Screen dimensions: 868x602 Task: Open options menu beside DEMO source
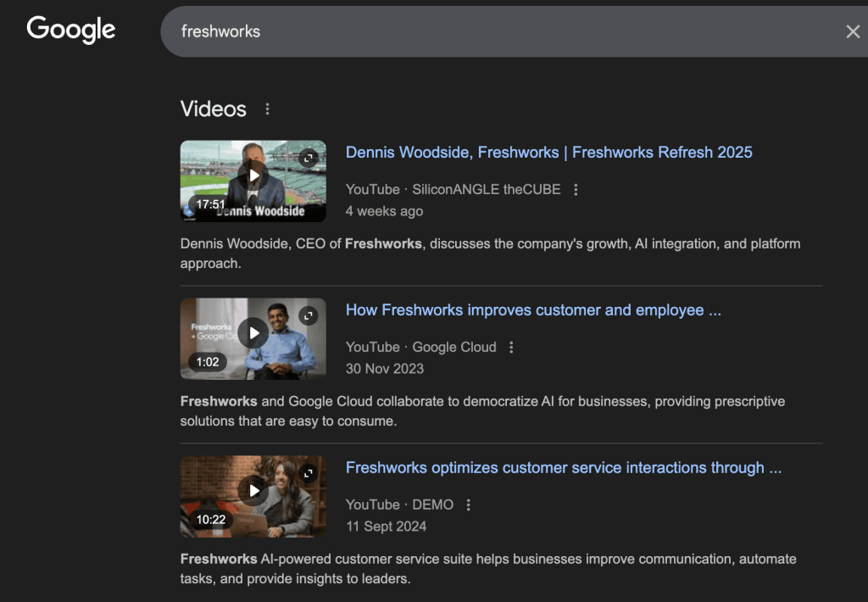468,505
